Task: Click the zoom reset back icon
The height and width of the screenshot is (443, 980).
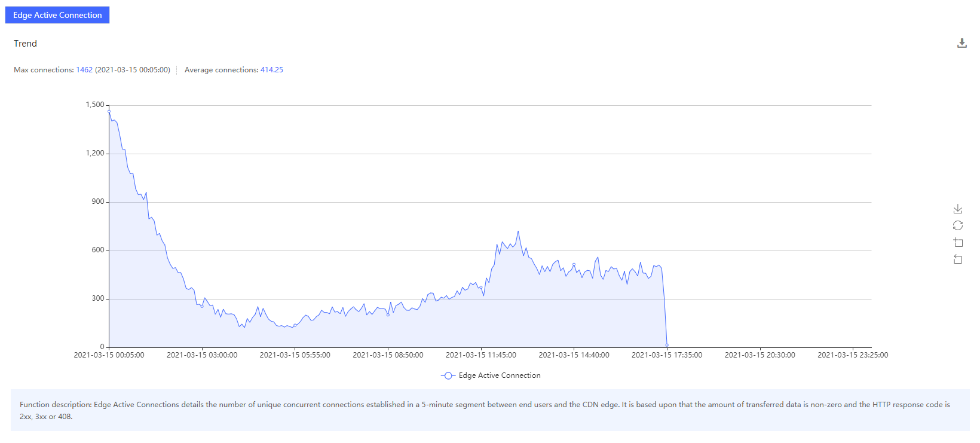Action: [958, 259]
